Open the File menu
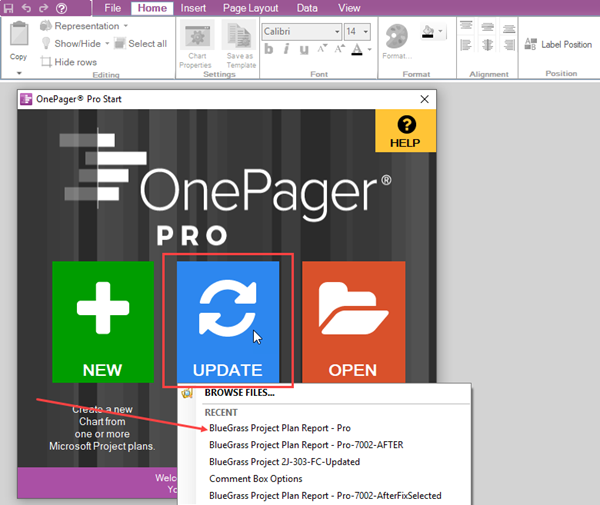This screenshot has width=600, height=505. (x=112, y=8)
